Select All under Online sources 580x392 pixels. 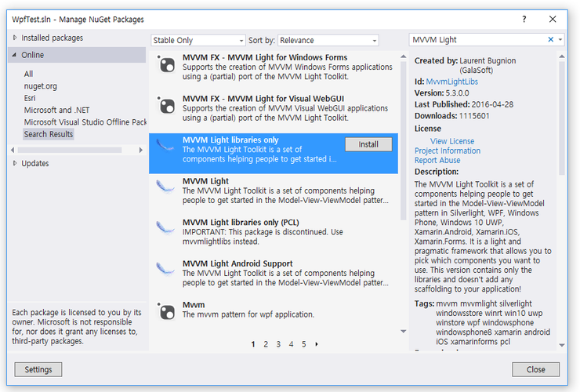coord(28,74)
